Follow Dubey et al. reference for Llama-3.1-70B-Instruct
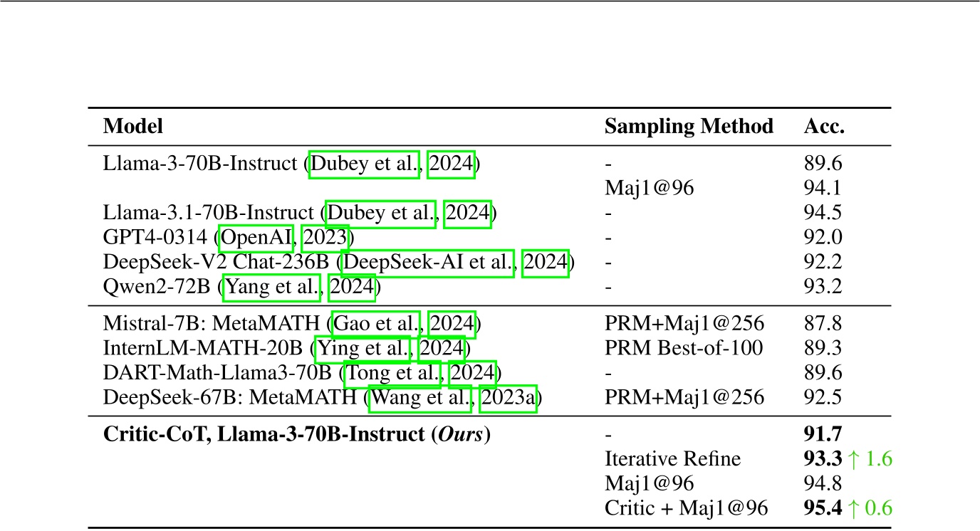980x531 pixels. [381, 213]
